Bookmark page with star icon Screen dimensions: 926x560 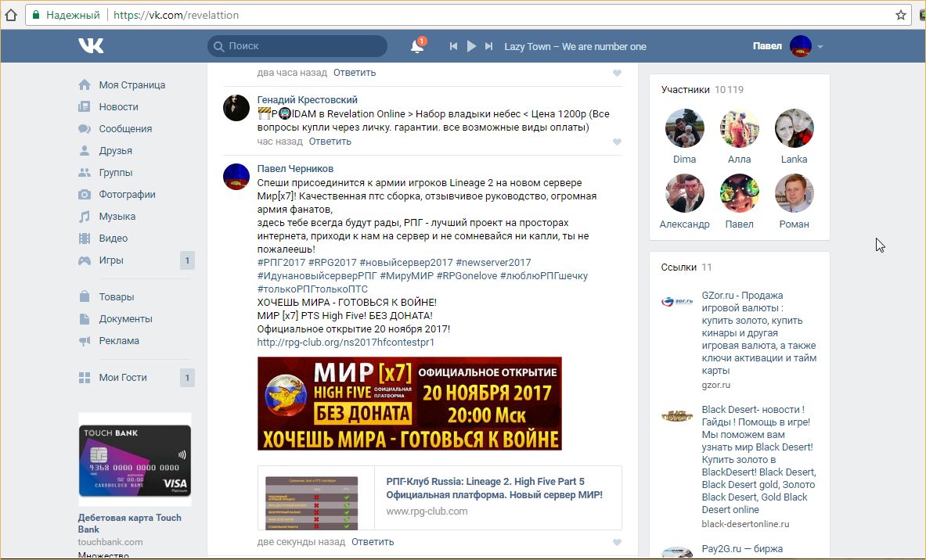tap(901, 15)
